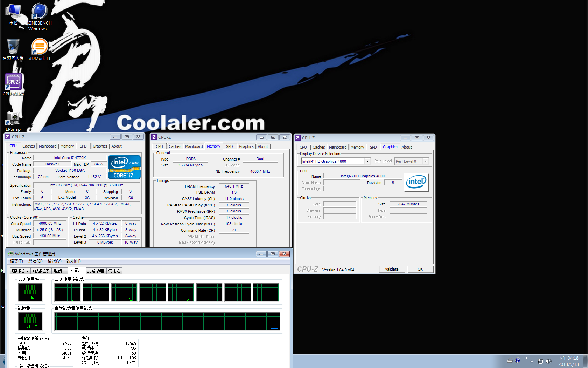
Task: Click the network tray icon
Action: [540, 361]
